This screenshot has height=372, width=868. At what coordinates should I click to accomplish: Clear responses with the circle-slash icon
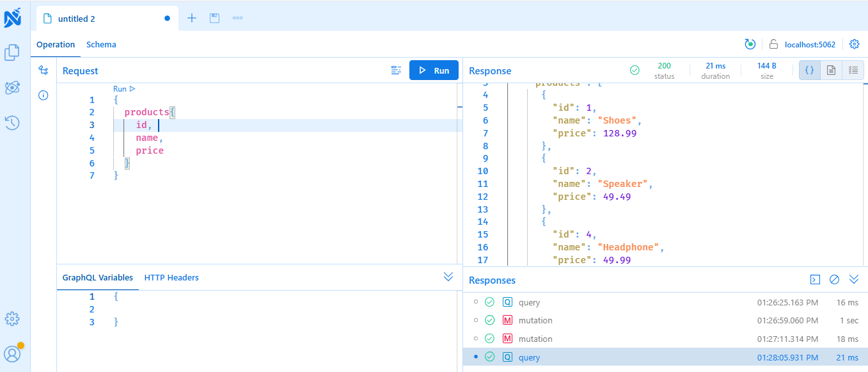834,279
